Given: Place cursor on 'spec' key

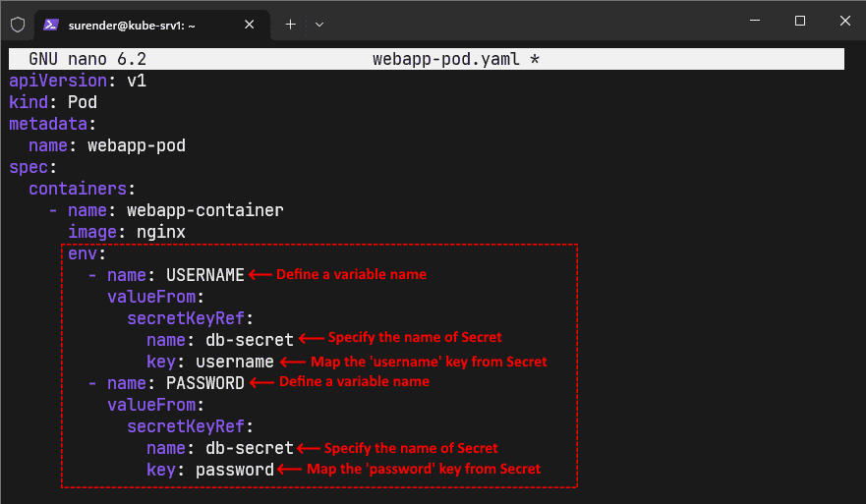Looking at the screenshot, I should pos(29,167).
